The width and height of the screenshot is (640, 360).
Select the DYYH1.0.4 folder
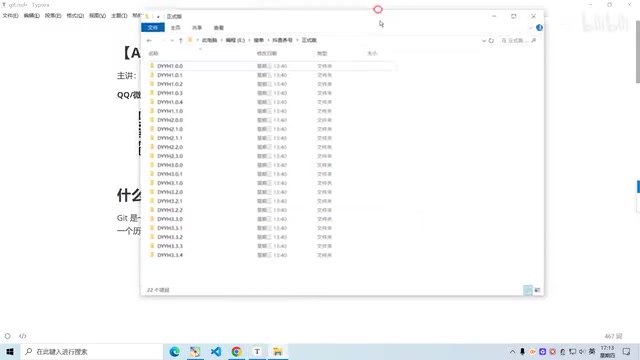click(x=170, y=102)
